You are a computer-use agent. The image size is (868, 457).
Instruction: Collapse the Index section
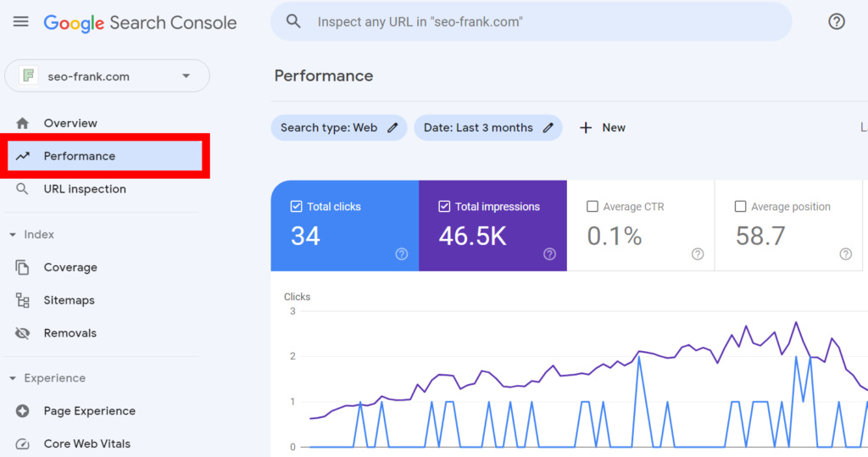click(x=13, y=235)
